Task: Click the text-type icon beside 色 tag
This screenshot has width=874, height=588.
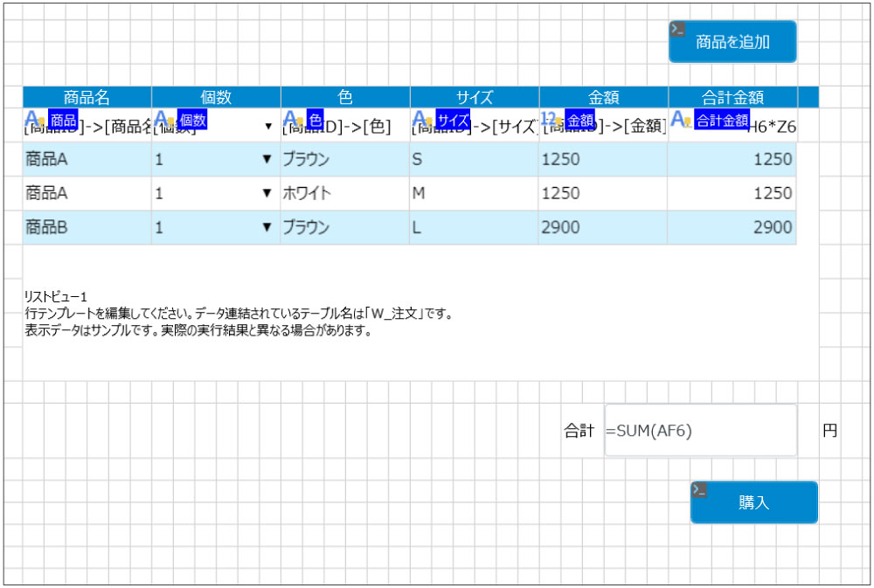Action: pos(293,119)
